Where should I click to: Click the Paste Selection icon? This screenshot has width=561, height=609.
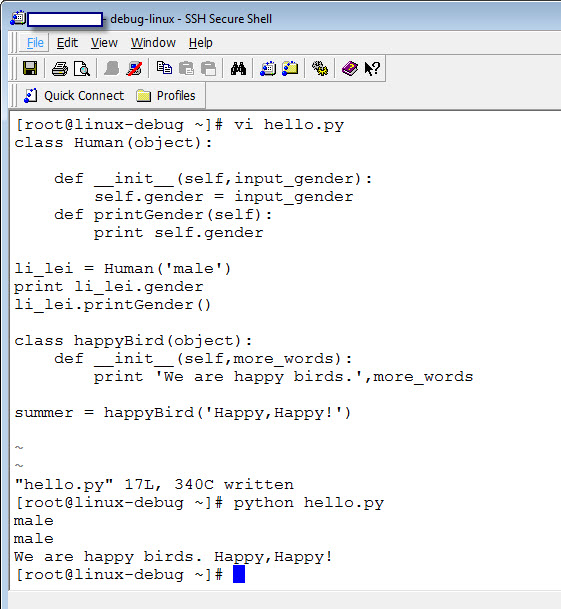pos(209,69)
